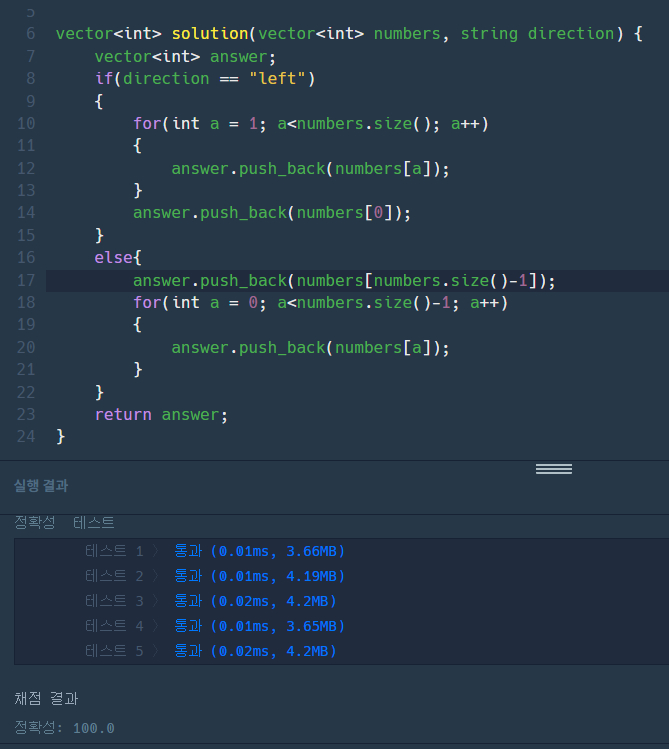Screen dimensions: 669x749
Task: Click the panel resize handle above results
Action: (x=553, y=469)
